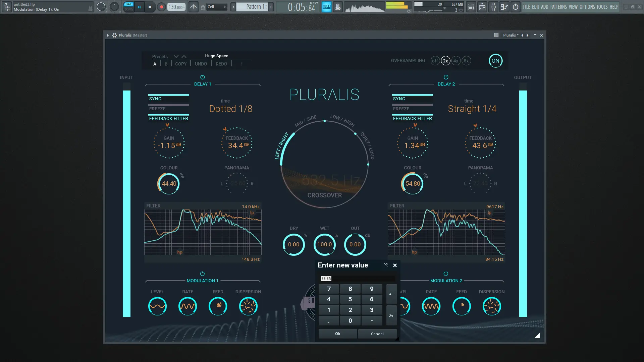Viewport: 644px width, 362px height.
Task: Stop playback with the stop button
Action: 150,7
